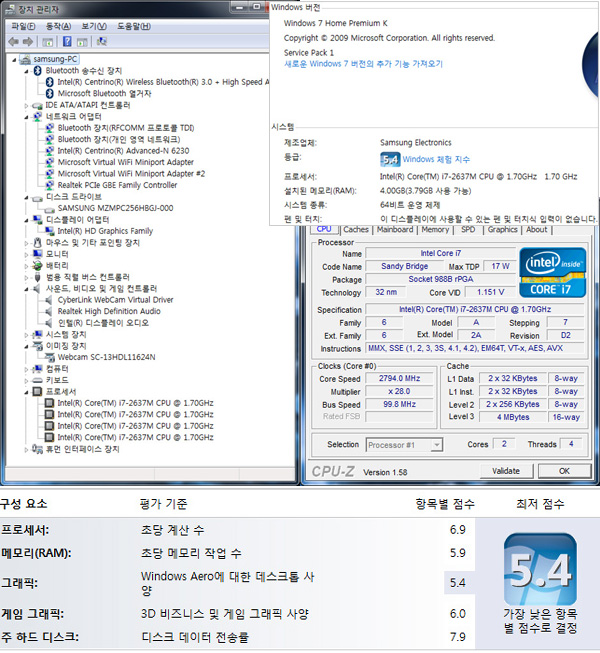
Task: Switch to the Graphics tab in CPU-Z
Action: 503,229
